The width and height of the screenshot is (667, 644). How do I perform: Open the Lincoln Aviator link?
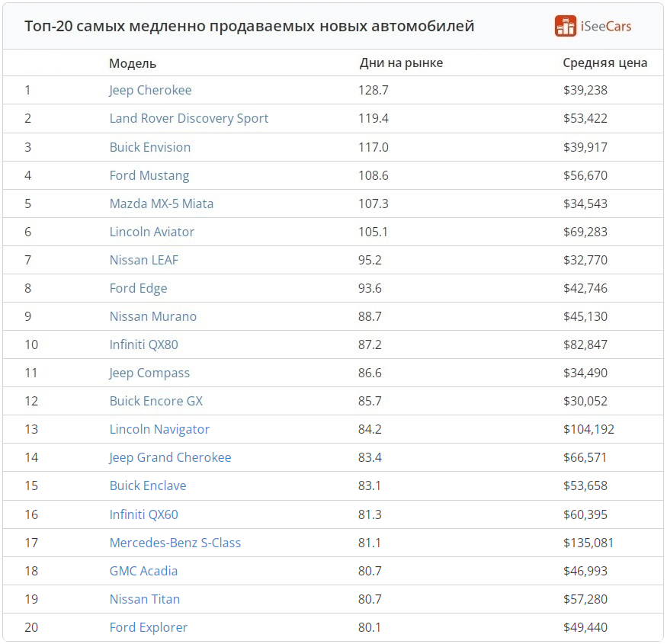152,232
